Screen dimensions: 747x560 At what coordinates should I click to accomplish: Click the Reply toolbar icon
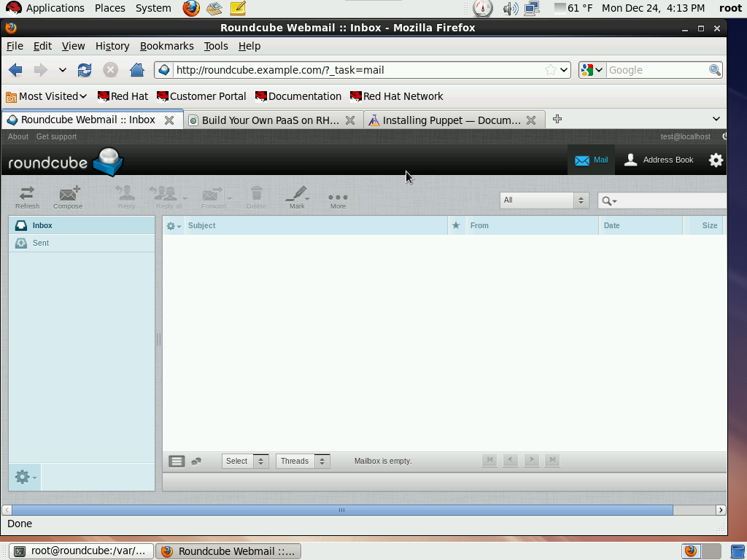[126, 197]
